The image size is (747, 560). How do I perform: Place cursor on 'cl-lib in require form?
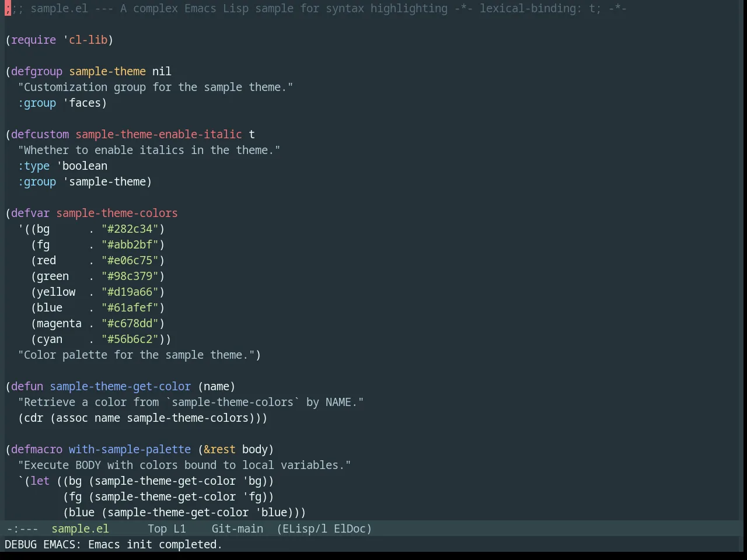[x=85, y=40]
